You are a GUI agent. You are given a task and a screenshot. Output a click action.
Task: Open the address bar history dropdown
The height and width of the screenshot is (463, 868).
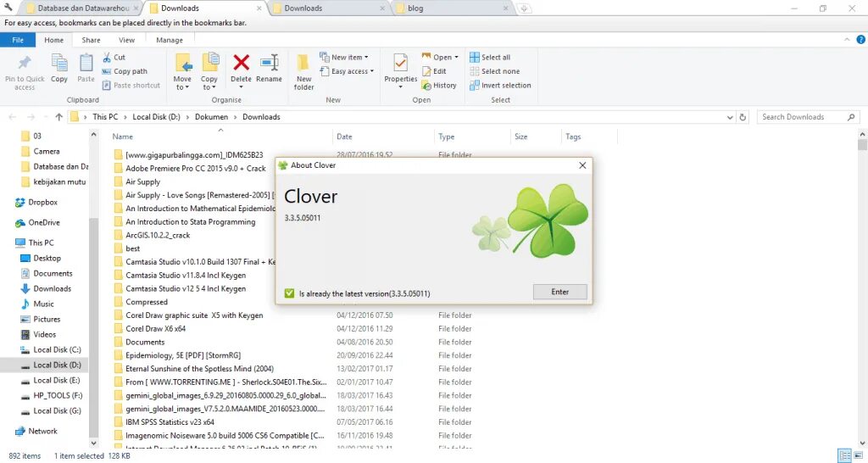(730, 117)
